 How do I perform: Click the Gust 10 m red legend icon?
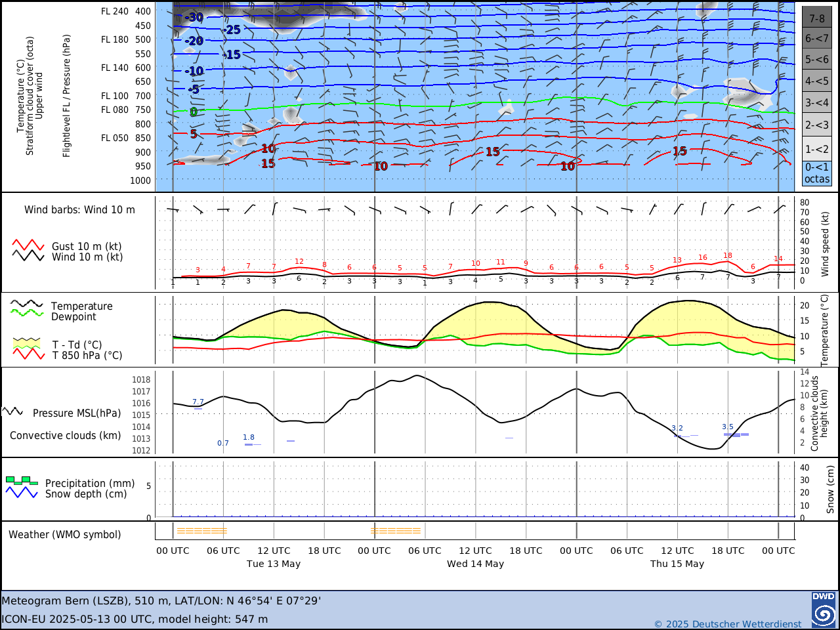coord(28,245)
